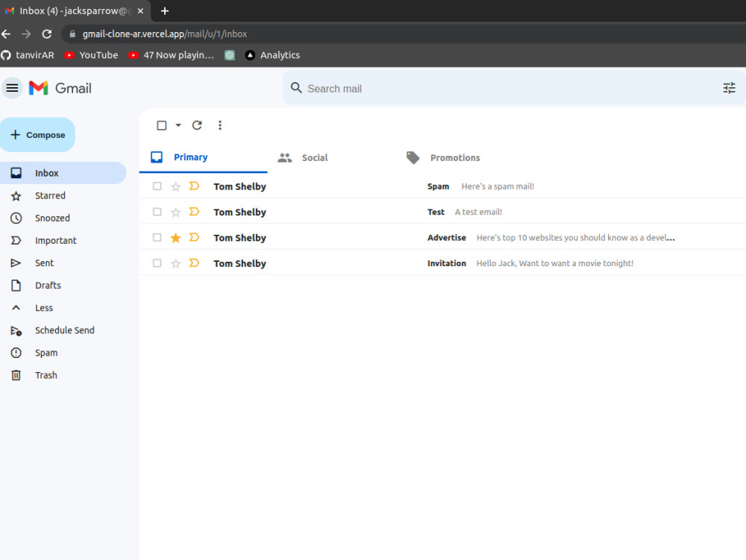Select the Advertise email checkbox
This screenshot has width=746, height=560.
tap(157, 238)
